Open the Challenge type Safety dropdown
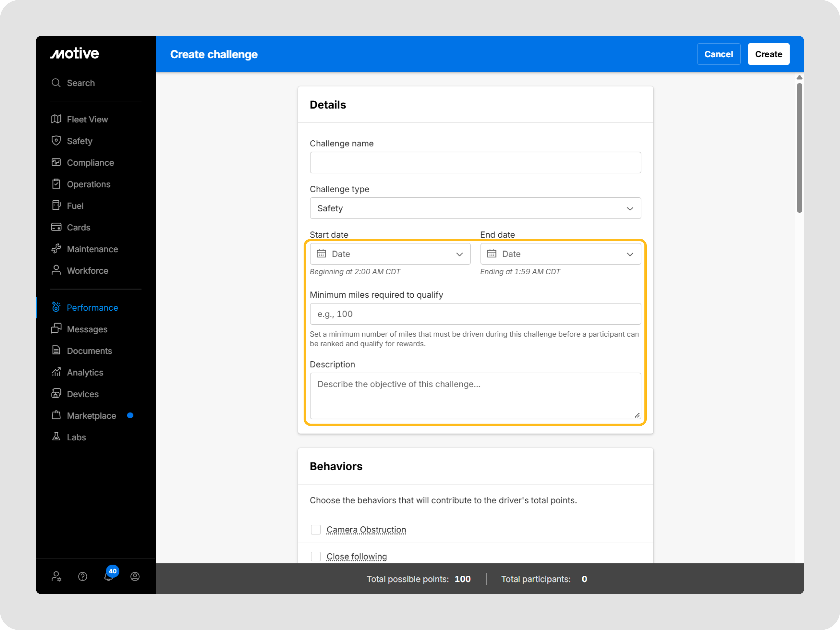 click(x=475, y=208)
